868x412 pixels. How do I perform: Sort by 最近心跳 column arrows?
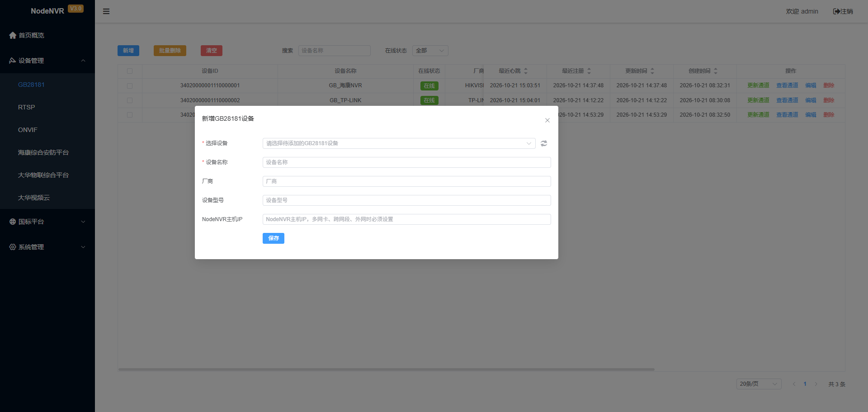click(526, 71)
